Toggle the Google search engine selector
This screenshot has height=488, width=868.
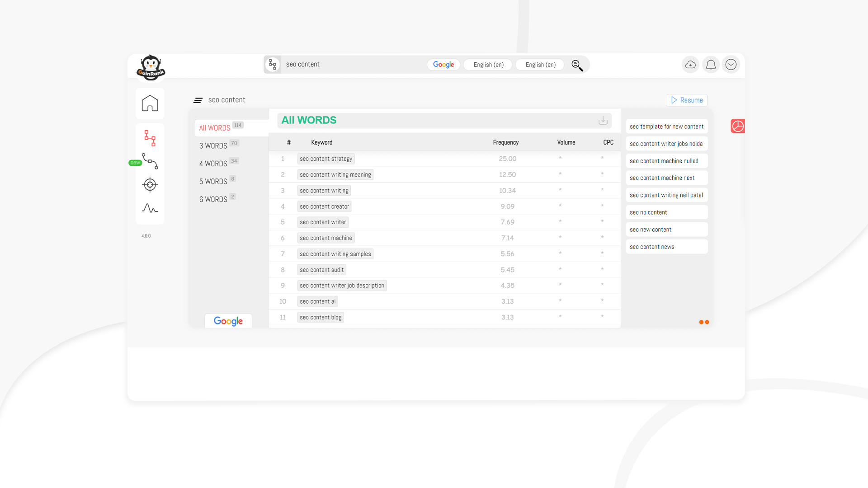click(x=444, y=64)
